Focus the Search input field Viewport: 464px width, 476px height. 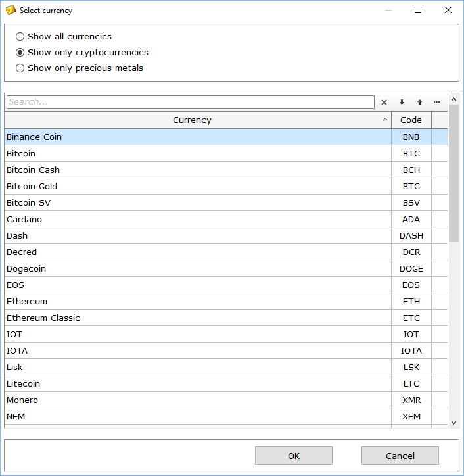pyautogui.click(x=191, y=102)
